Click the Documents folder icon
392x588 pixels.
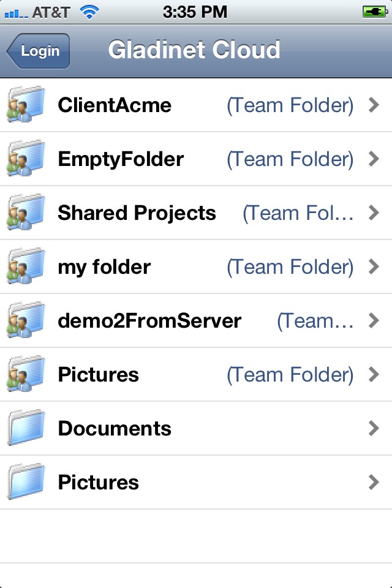(x=26, y=429)
